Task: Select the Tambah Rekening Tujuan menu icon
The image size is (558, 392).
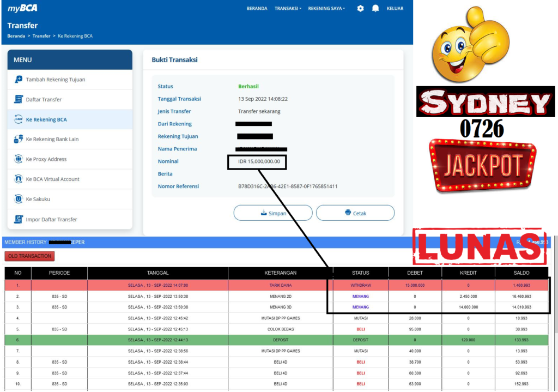Action: point(18,80)
